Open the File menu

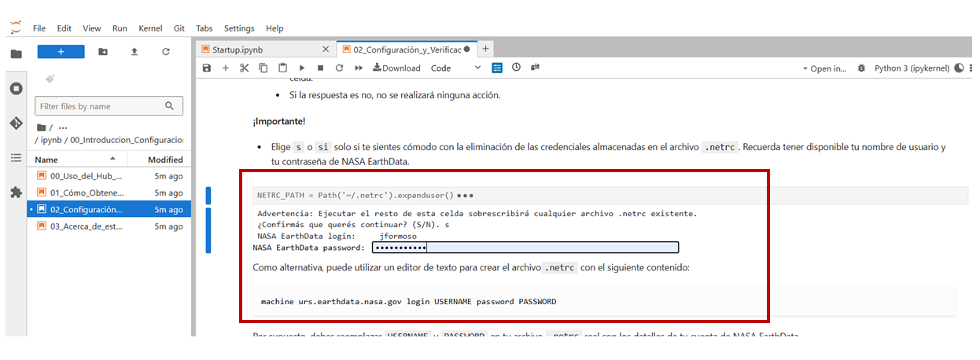[39, 28]
